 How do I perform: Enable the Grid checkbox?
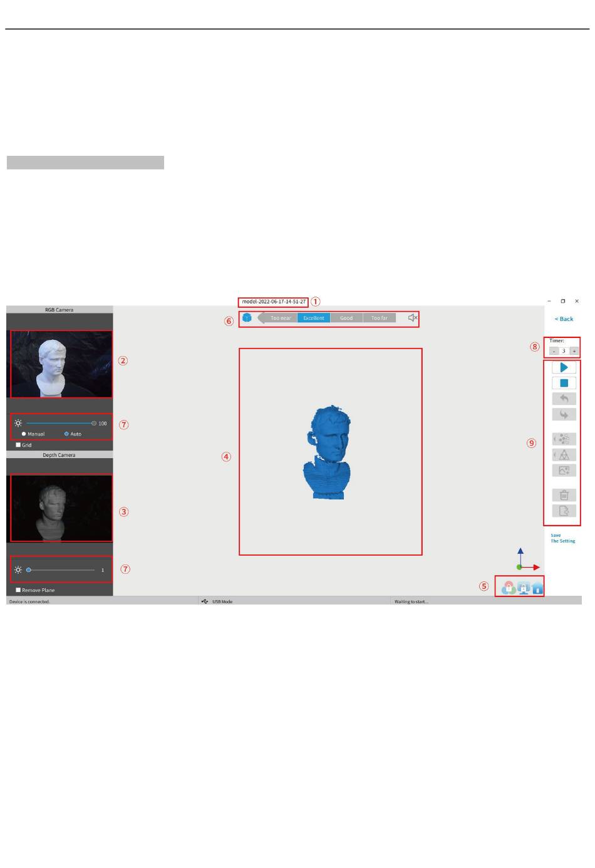pos(18,445)
